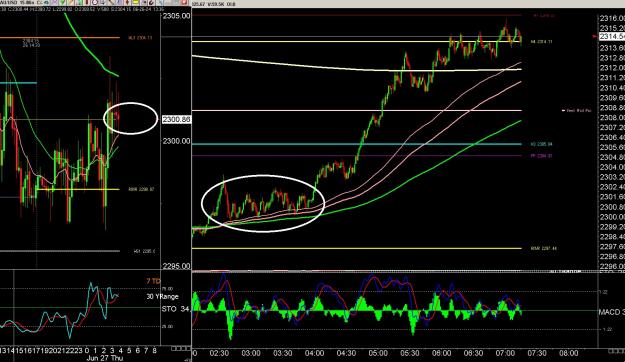This screenshot has width=625, height=362.
Task: Click the scroll control under the left chart
Action: click(x=181, y=348)
